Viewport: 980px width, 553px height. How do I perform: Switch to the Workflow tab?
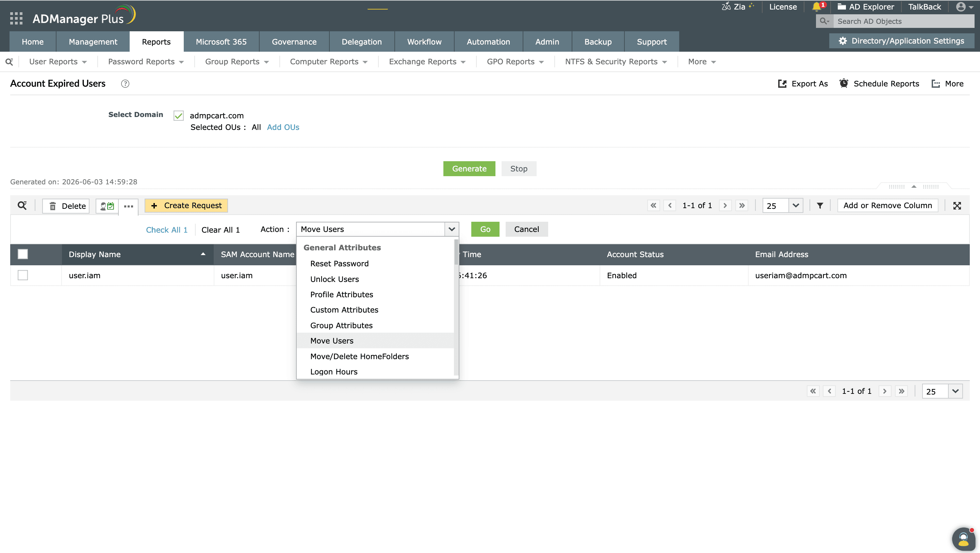click(x=424, y=41)
